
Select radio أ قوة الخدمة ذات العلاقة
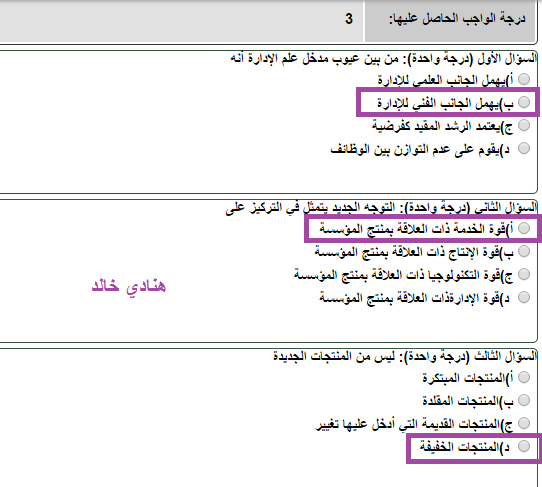click(x=524, y=228)
